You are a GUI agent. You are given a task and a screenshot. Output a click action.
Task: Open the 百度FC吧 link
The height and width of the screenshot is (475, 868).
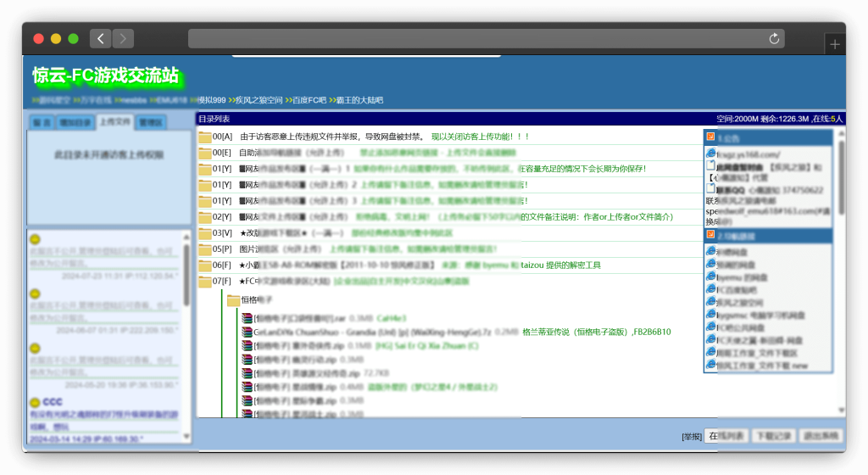309,100
